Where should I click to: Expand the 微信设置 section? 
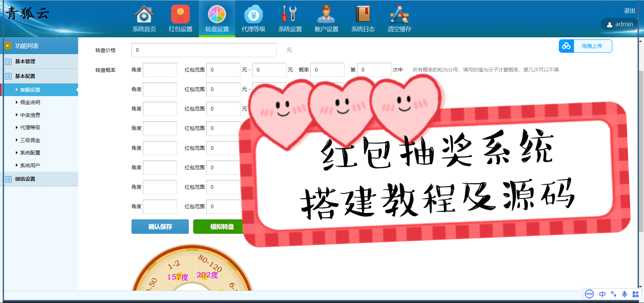[41, 179]
